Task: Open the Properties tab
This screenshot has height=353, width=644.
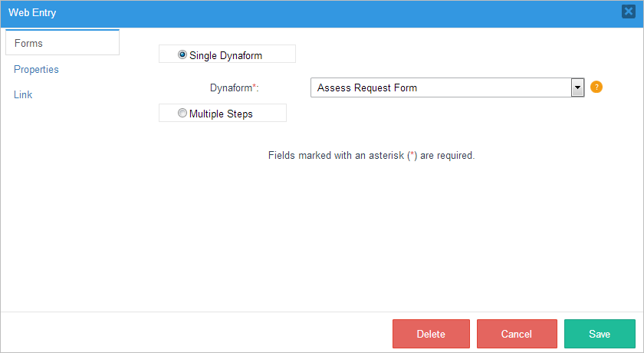Action: [36, 69]
